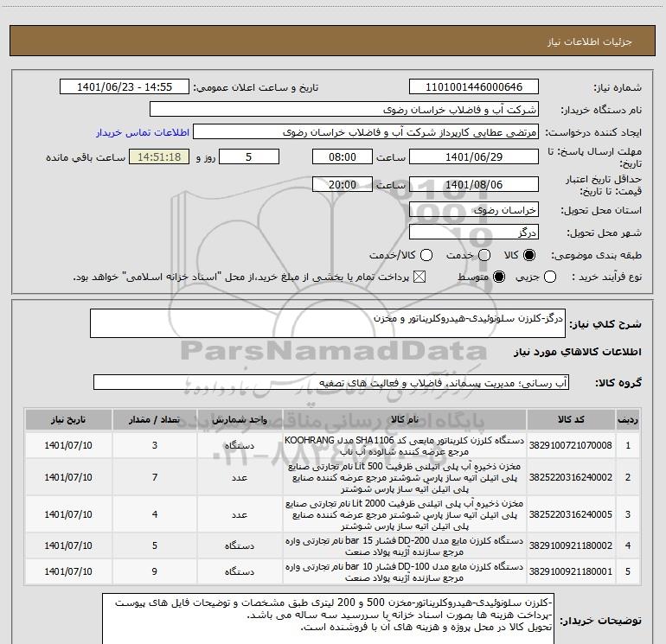The width and height of the screenshot is (666, 644).
Task: Click the KOOHRANG SHA1106 product name cell
Action: (405, 445)
